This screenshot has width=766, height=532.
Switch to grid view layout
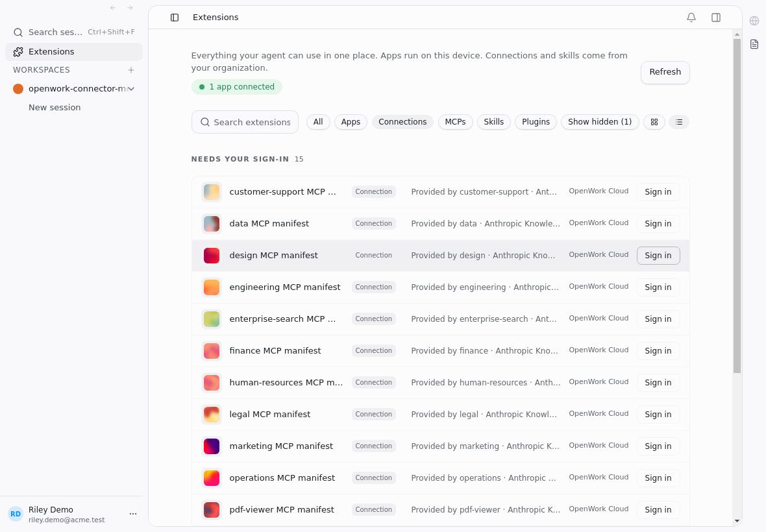click(x=654, y=122)
